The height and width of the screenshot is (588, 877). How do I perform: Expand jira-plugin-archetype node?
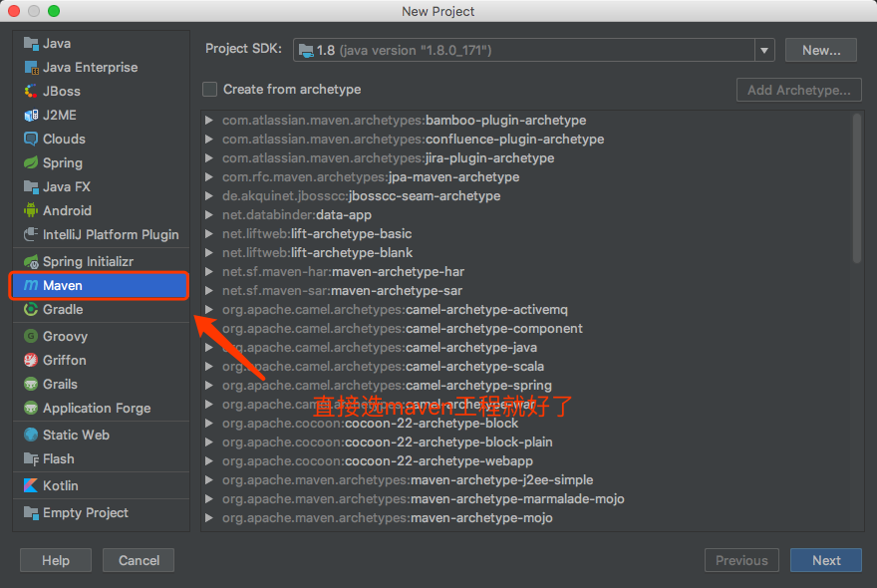(x=208, y=158)
